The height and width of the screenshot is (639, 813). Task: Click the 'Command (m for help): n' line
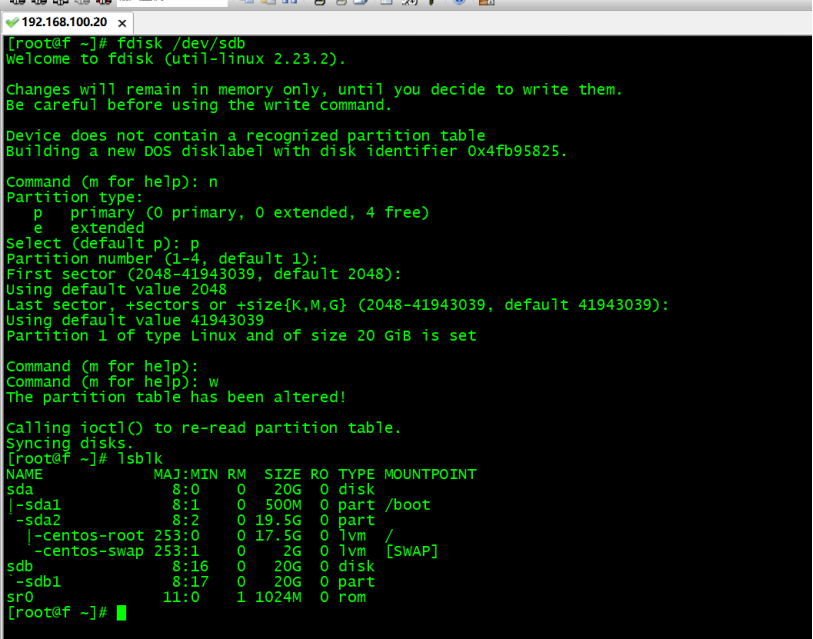click(x=111, y=182)
